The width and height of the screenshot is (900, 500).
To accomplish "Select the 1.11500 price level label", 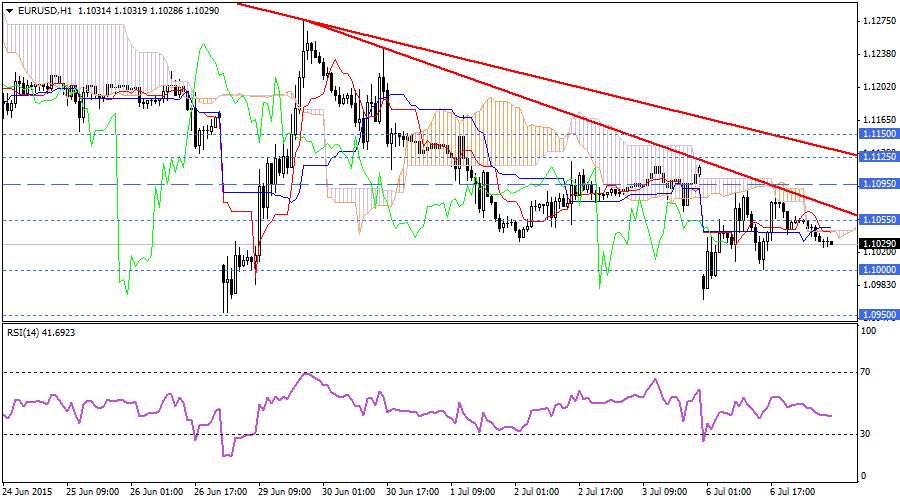I will (x=877, y=133).
